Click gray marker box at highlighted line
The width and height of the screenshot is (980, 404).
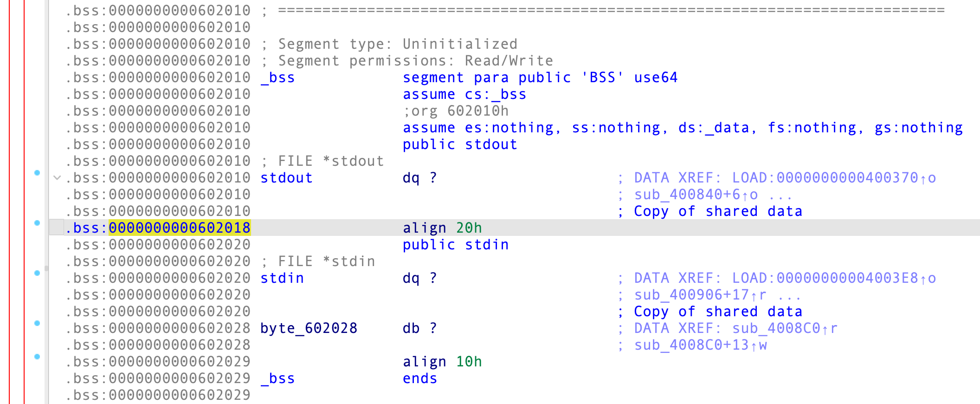coord(57,227)
